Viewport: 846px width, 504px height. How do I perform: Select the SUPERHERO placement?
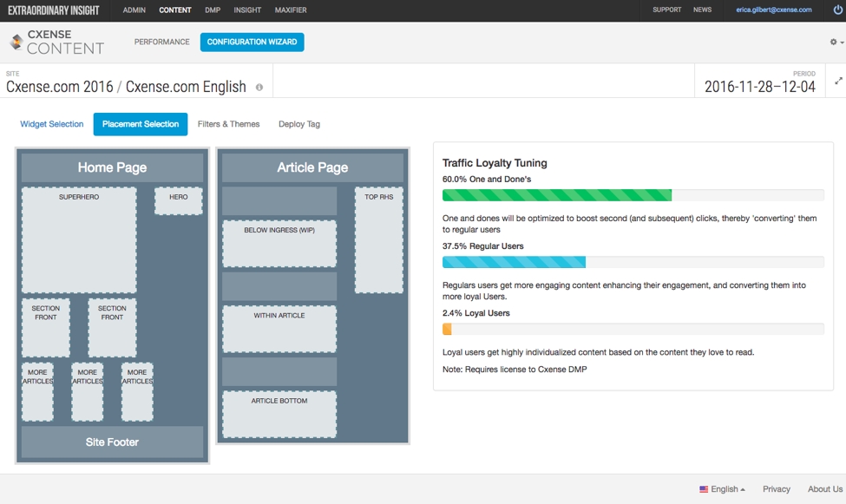coord(79,240)
